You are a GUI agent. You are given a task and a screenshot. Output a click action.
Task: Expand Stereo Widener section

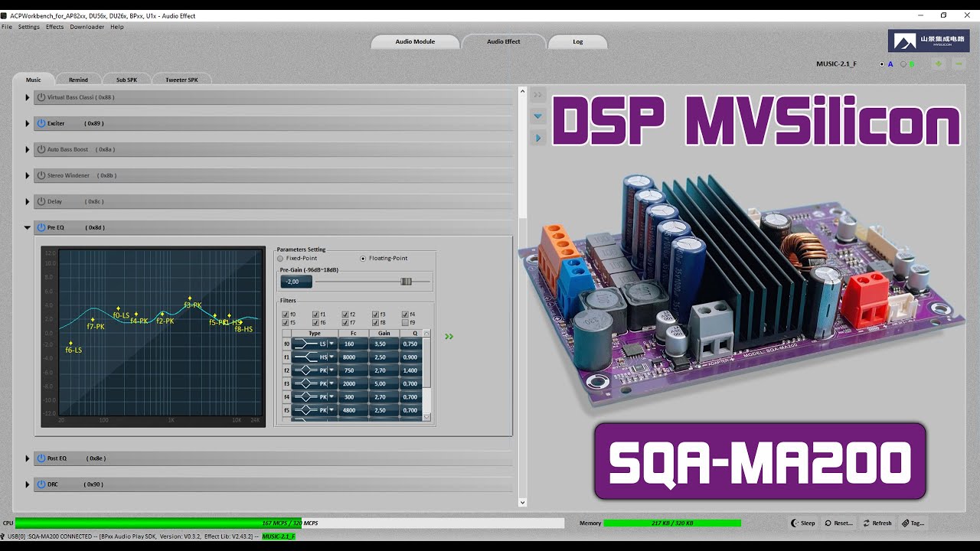28,175
